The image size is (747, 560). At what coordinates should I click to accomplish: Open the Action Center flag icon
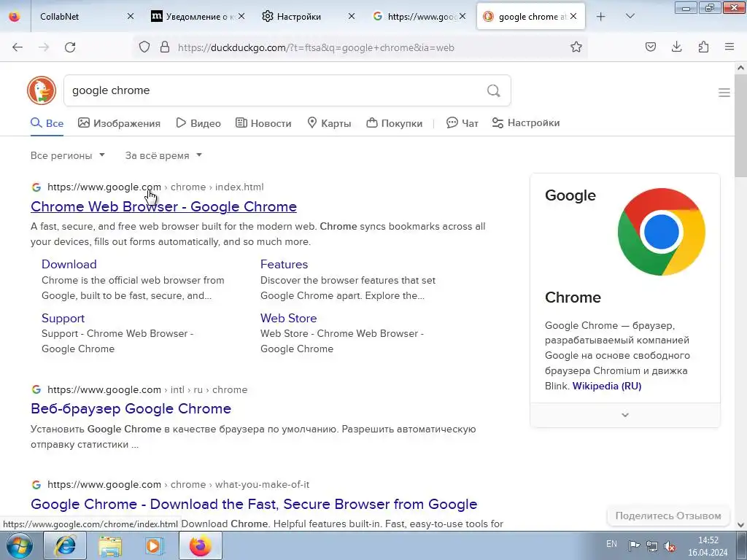[x=634, y=546]
